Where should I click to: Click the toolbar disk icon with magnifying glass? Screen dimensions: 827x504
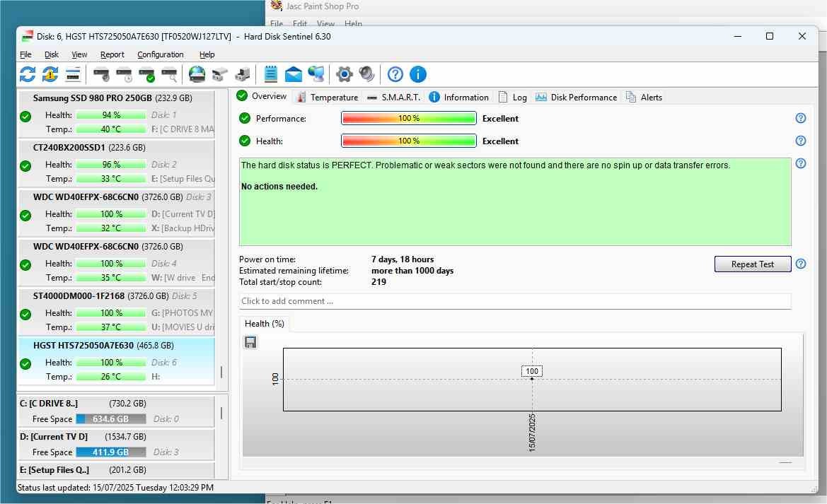click(169, 74)
